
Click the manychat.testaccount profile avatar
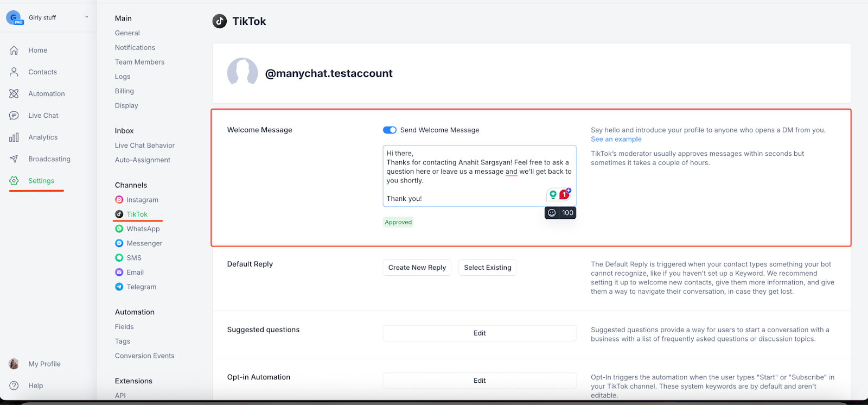(242, 73)
